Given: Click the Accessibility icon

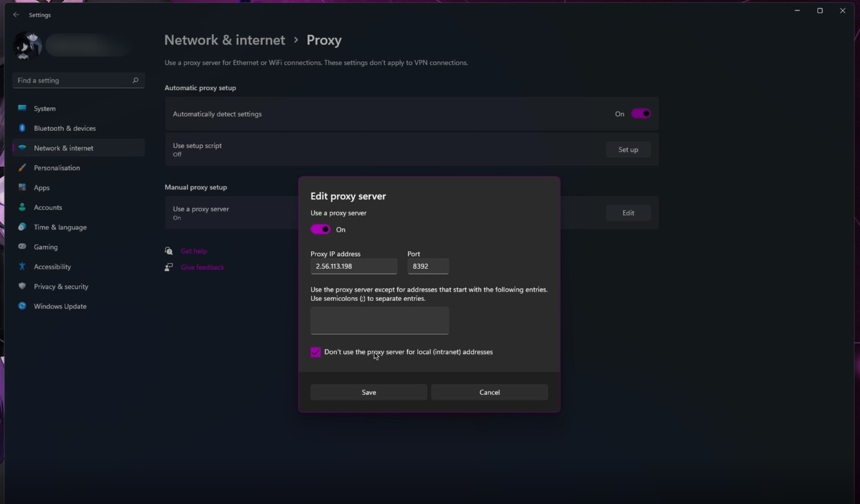Looking at the screenshot, I should 22,266.
